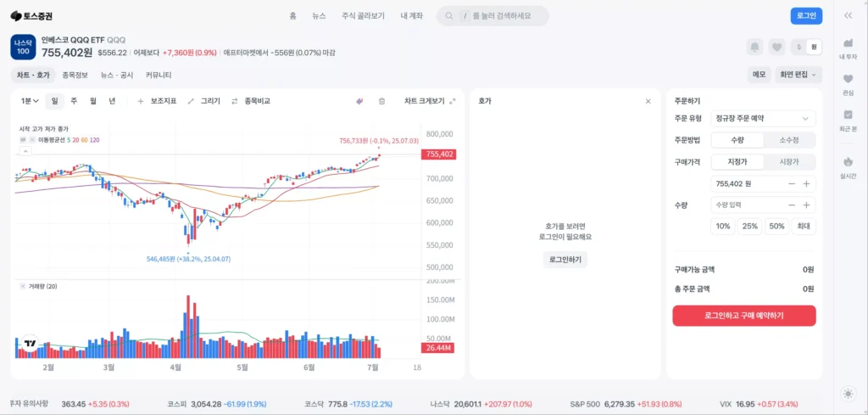Select 수량 order method
Screen dimensions: 868x415
tap(737, 140)
